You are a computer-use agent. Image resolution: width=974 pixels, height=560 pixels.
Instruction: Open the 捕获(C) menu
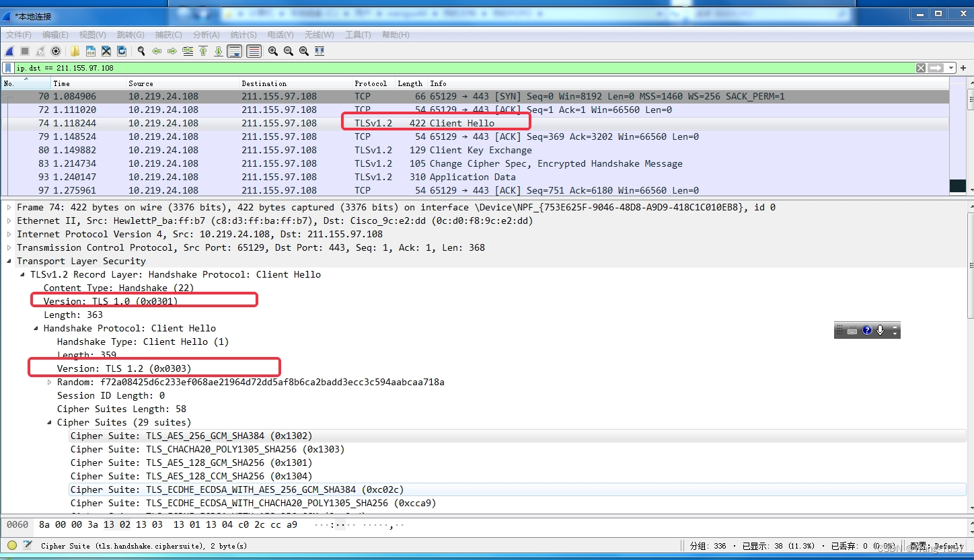pyautogui.click(x=168, y=35)
